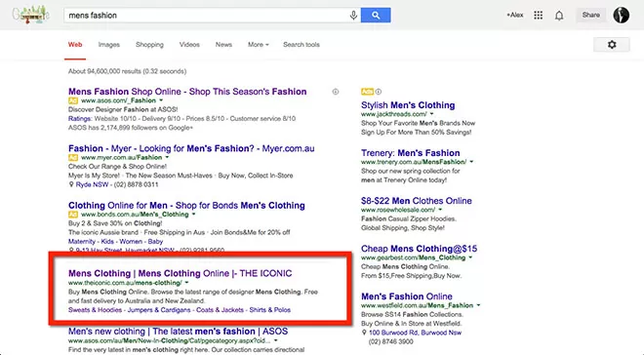The height and width of the screenshot is (355, 644).
Task: Open Stylish Men's Clothing ad
Action: [408, 105]
